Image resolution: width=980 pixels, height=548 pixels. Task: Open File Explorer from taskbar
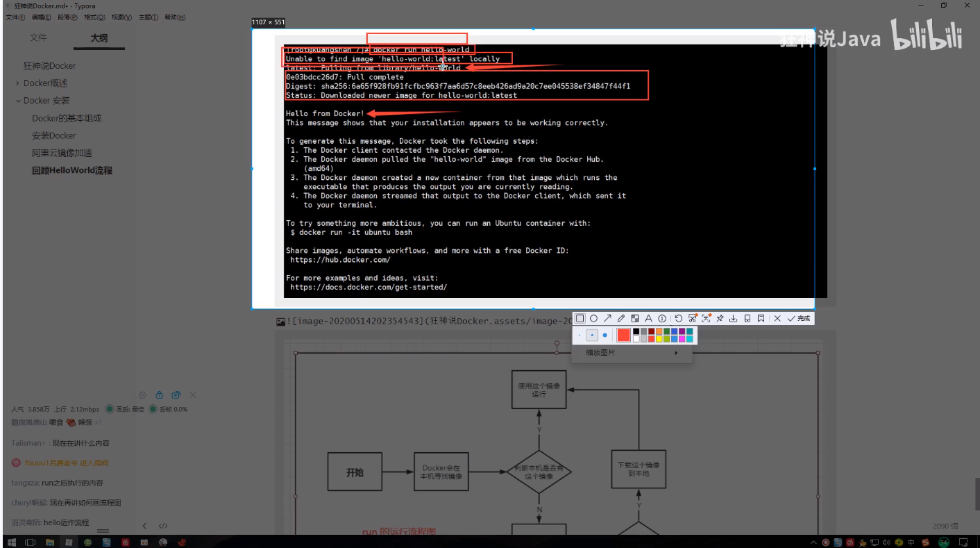point(50,542)
